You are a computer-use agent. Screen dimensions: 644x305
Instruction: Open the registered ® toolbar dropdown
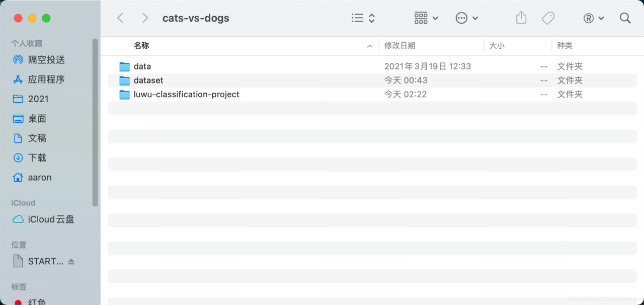coord(594,18)
